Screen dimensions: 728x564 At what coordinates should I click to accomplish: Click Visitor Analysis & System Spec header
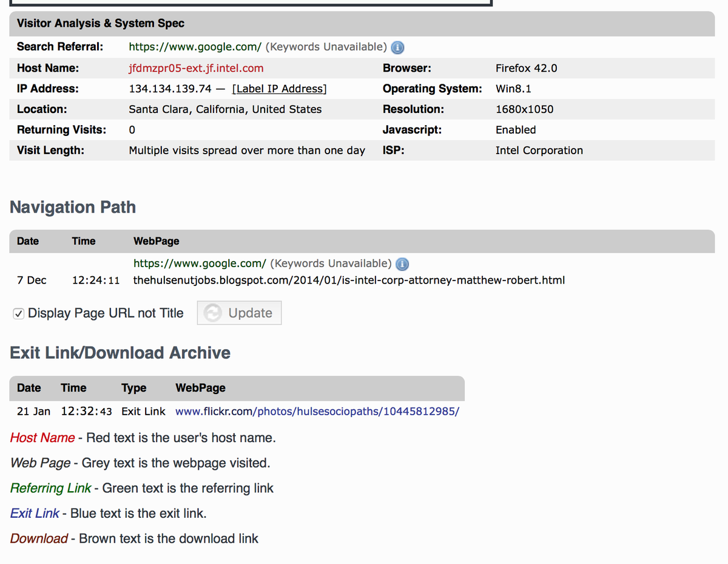(x=101, y=24)
